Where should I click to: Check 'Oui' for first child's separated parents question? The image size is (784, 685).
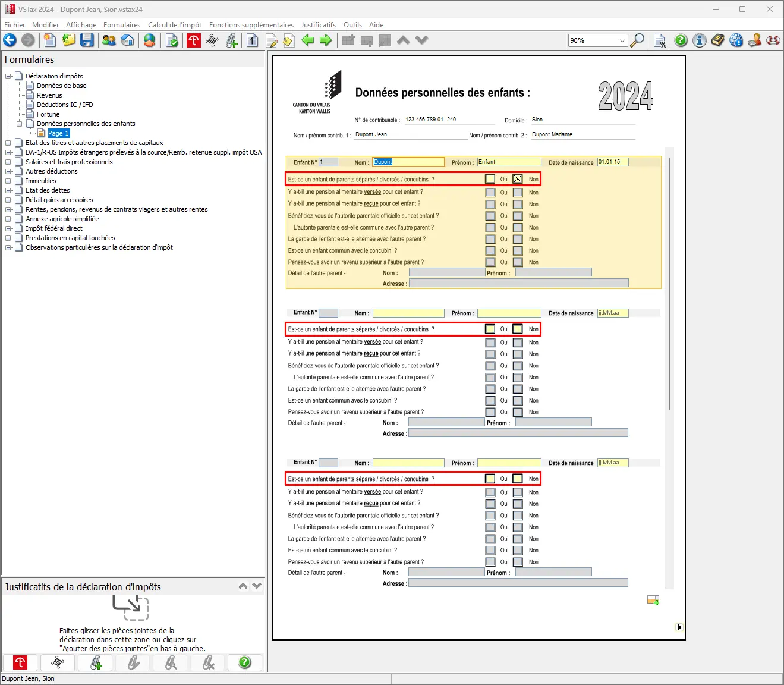[490, 179]
